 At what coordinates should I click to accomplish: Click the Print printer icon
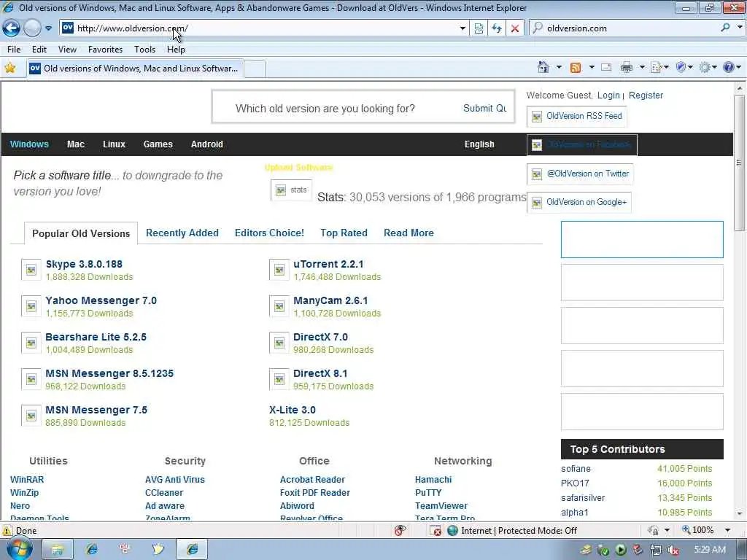coord(627,68)
